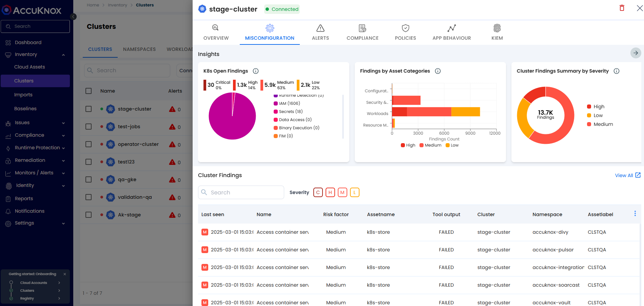
Task: Click the Insights next arrow button
Action: (x=636, y=53)
